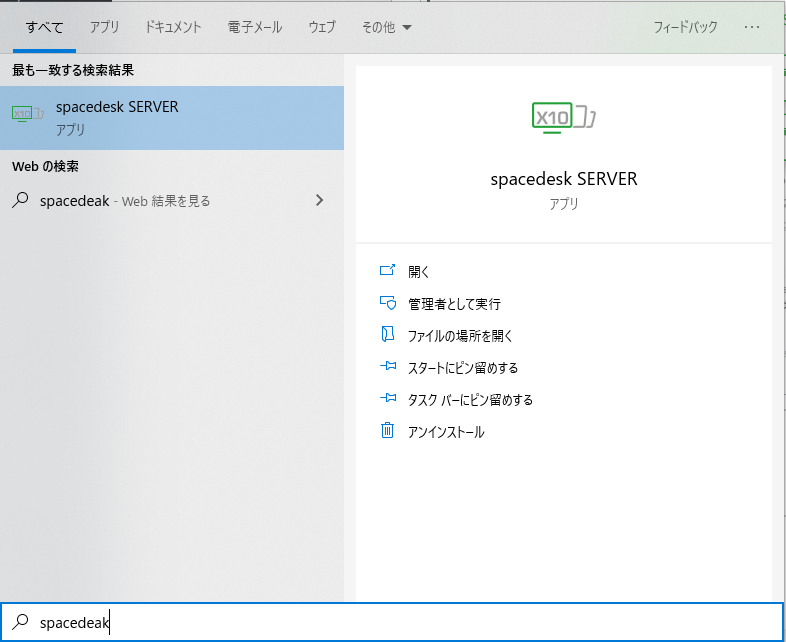The image size is (786, 642).
Task: Click the shield icon for run as administrator
Action: click(x=387, y=303)
